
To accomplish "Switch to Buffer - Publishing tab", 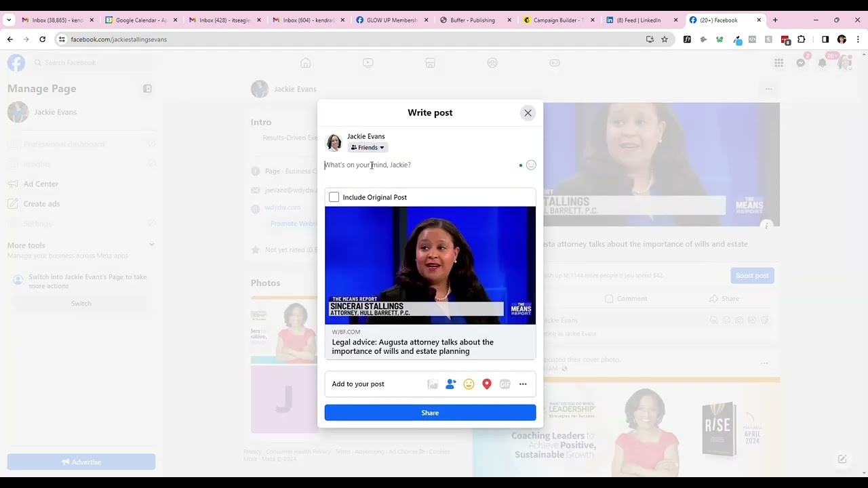I will point(475,20).
